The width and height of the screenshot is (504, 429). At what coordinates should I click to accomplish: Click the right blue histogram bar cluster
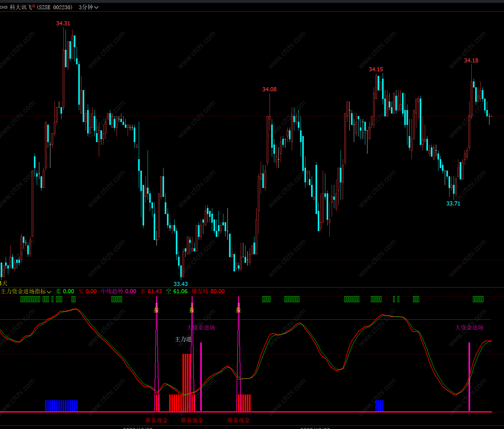(x=380, y=406)
